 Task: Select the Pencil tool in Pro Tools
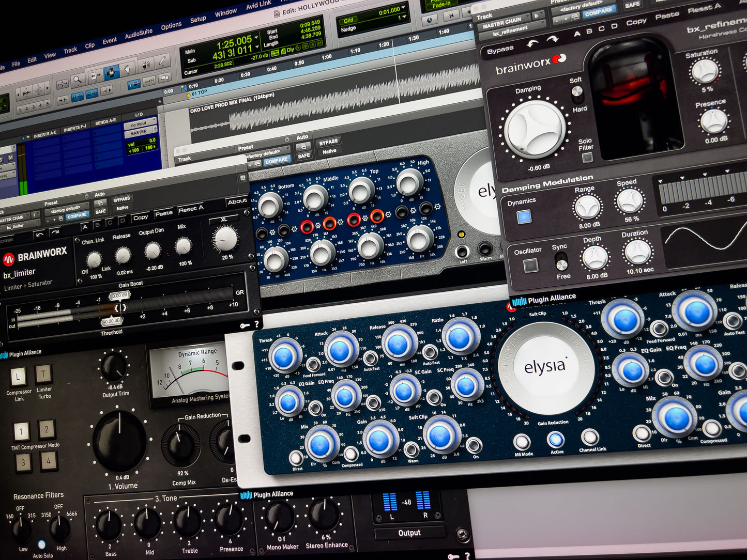point(162,61)
